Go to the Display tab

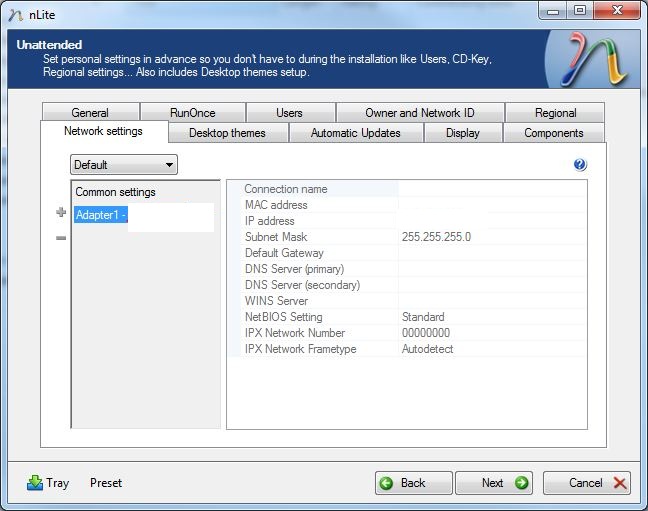463,133
